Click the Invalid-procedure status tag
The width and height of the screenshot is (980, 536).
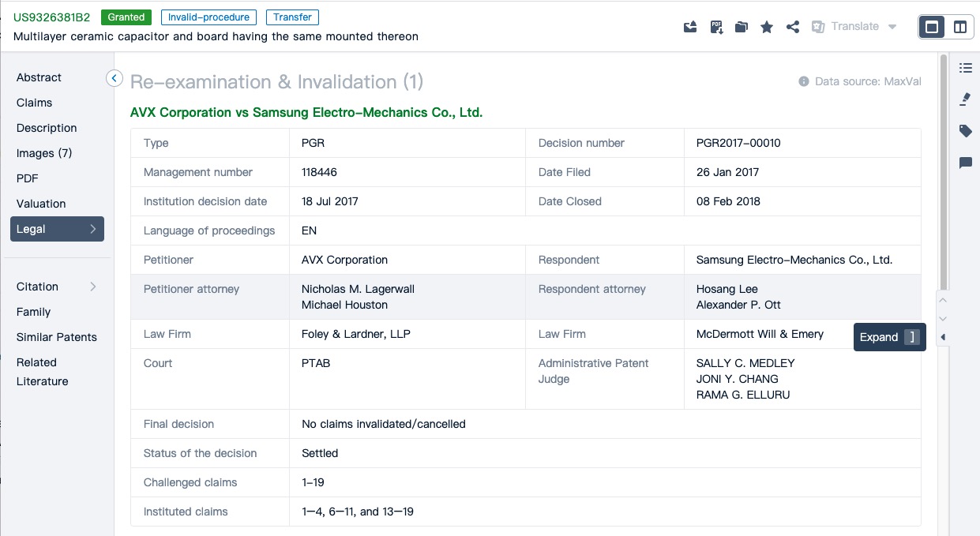[x=209, y=17]
